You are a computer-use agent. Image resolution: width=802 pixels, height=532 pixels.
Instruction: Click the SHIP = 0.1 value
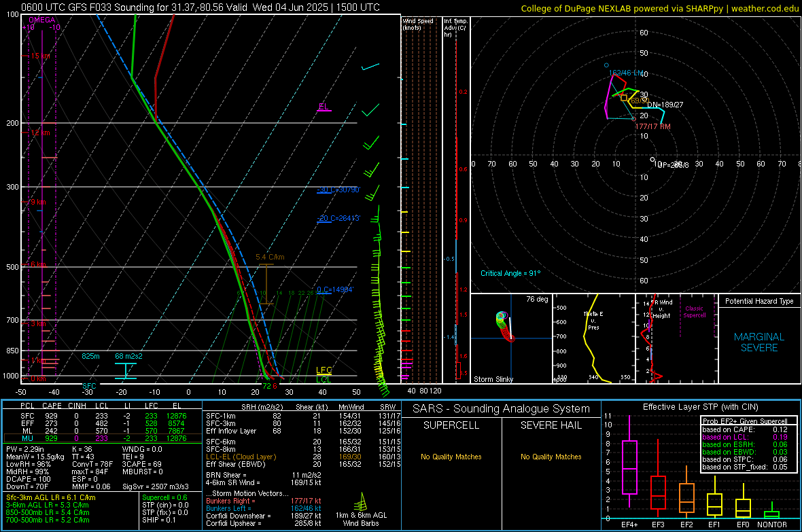(158, 520)
